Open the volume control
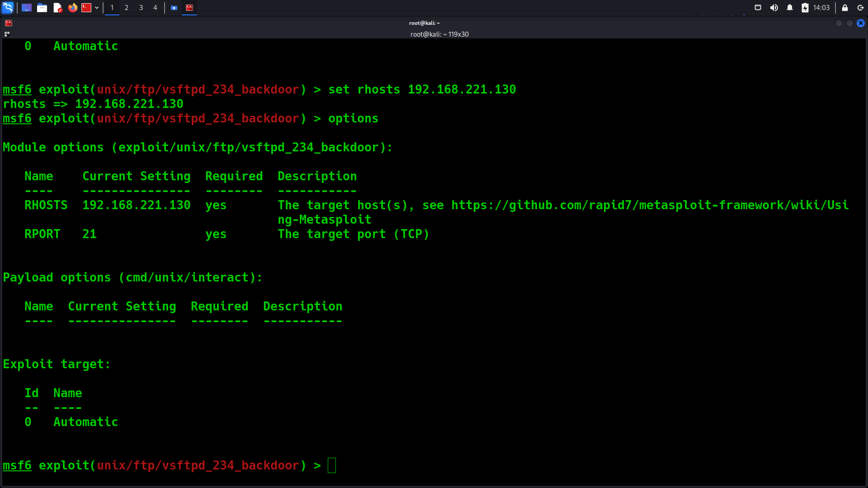This screenshot has height=488, width=868. 774,8
